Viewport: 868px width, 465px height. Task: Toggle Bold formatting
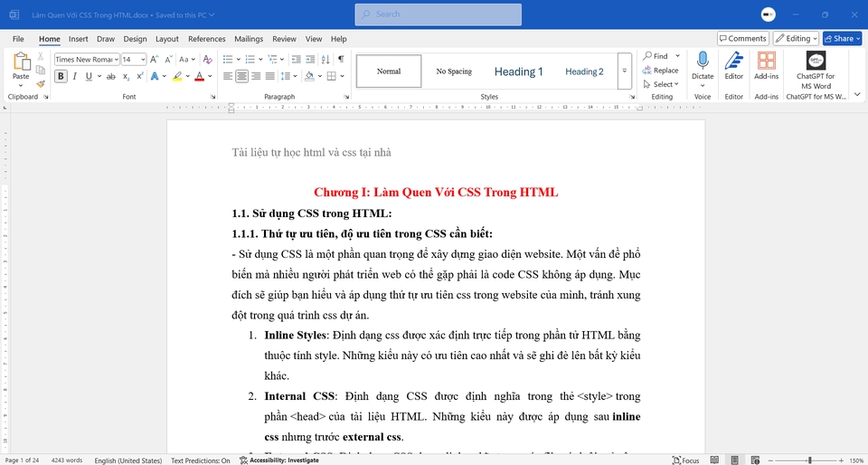click(x=61, y=76)
